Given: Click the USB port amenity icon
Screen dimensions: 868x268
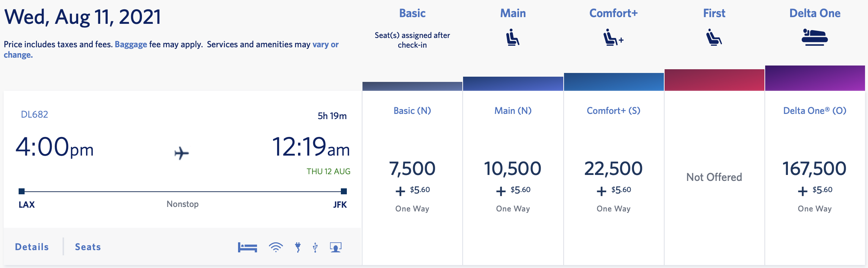Looking at the screenshot, I should coord(315,246).
